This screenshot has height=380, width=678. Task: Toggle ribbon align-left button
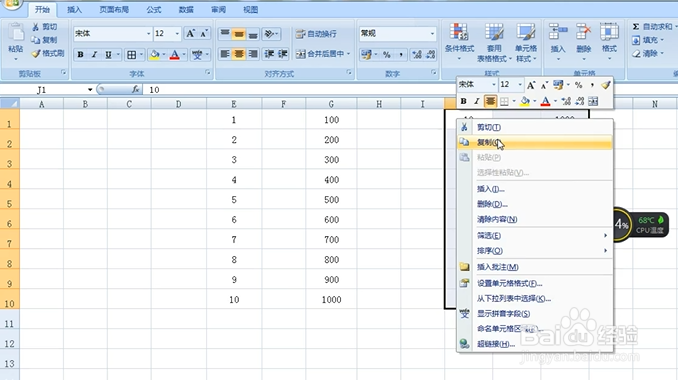coord(225,54)
